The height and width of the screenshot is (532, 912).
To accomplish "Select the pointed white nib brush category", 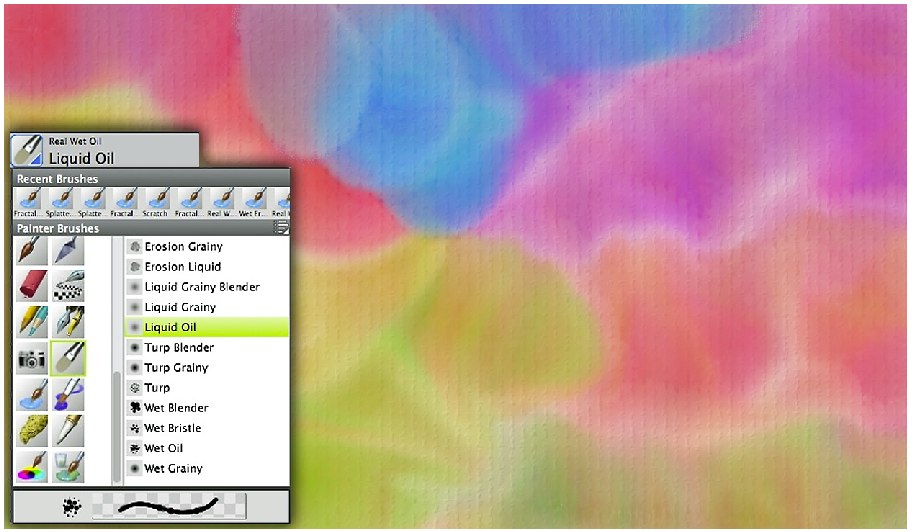I will [68, 431].
